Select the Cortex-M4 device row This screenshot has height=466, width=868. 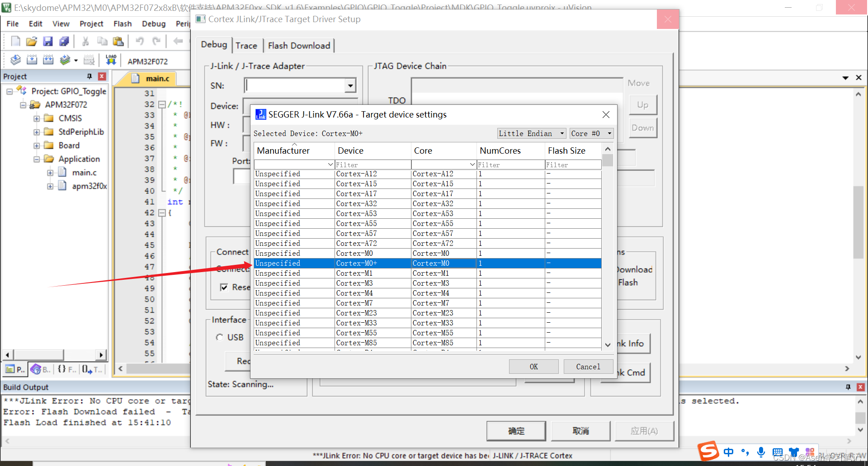pos(427,293)
